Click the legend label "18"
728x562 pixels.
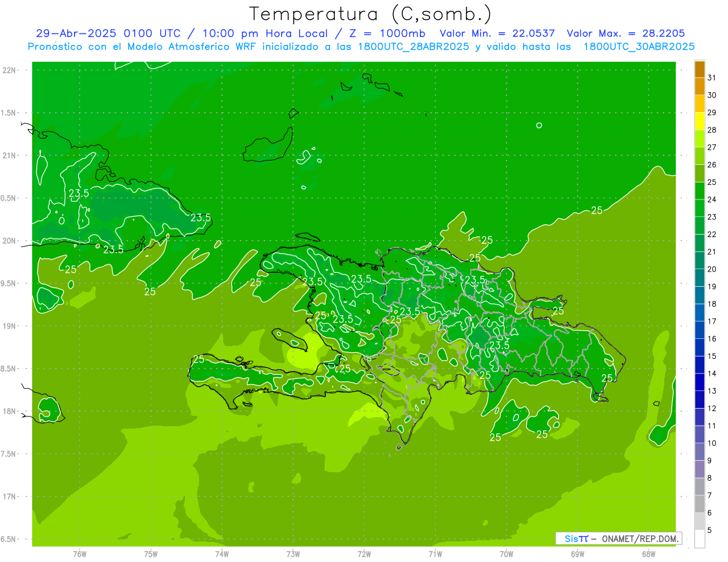click(x=712, y=304)
